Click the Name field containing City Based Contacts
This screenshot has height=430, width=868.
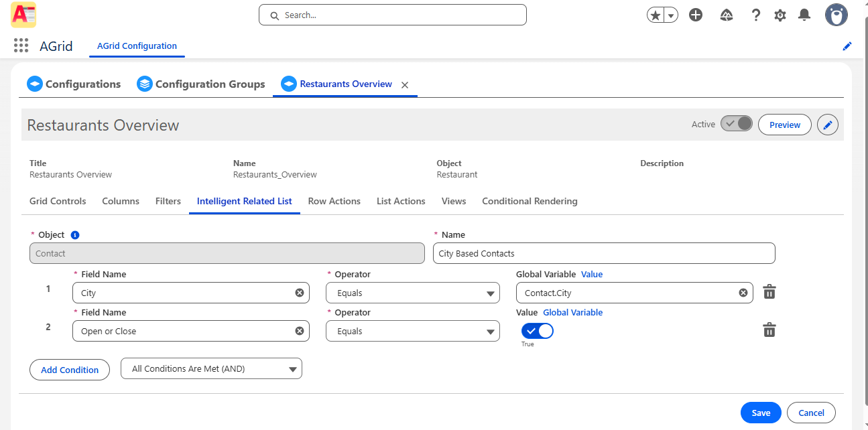click(603, 254)
